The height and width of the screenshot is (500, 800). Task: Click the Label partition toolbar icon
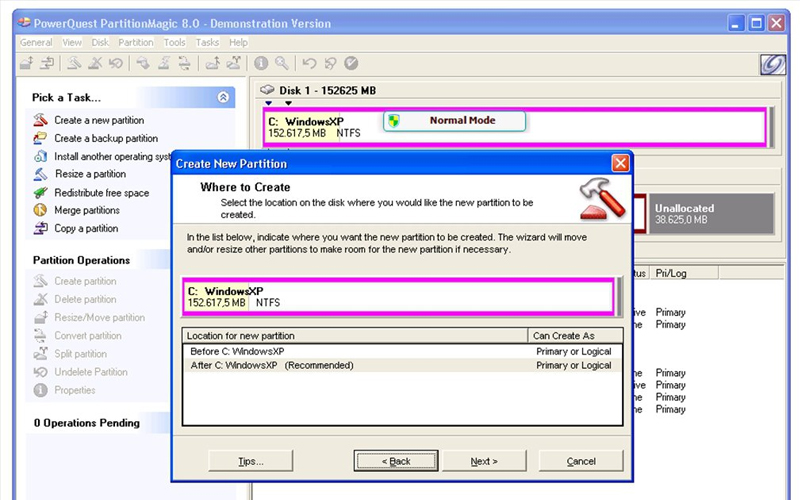pos(143,63)
